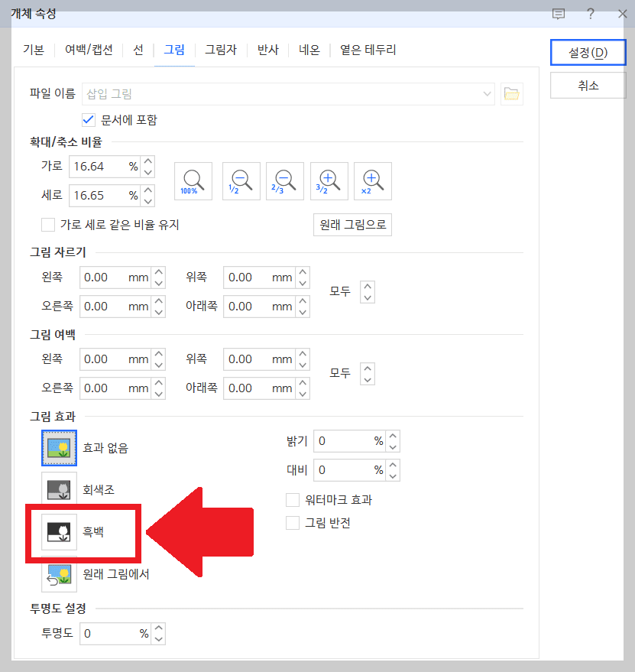Viewport: 635px width, 672px height.
Task: Select the 100% zoom ratio icon
Action: (x=193, y=180)
